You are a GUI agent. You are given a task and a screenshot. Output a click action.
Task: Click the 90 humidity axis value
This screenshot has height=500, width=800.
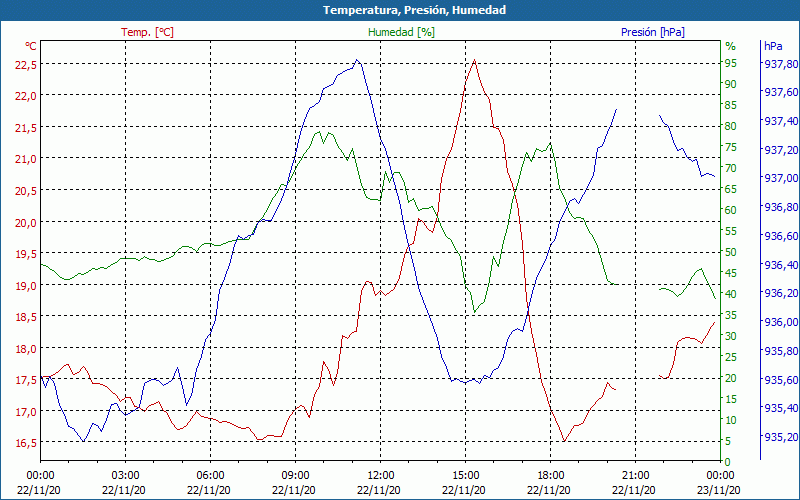(x=731, y=84)
